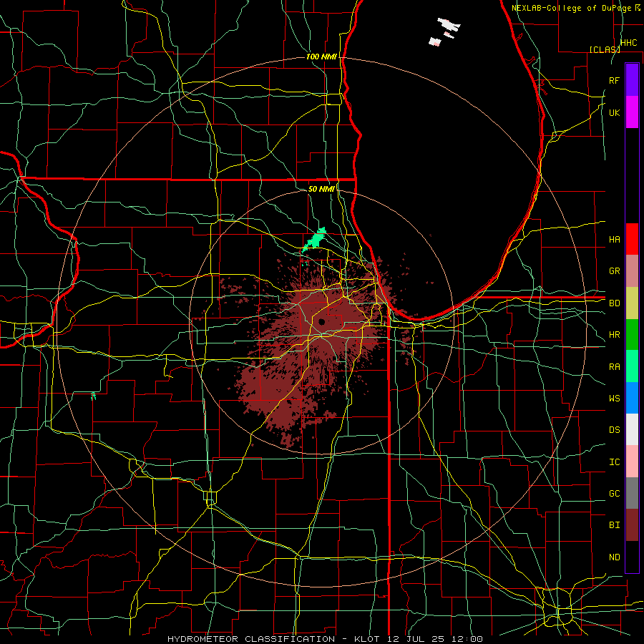Click the 'RF' legend label
The height and width of the screenshot is (644, 644).
[x=614, y=80]
